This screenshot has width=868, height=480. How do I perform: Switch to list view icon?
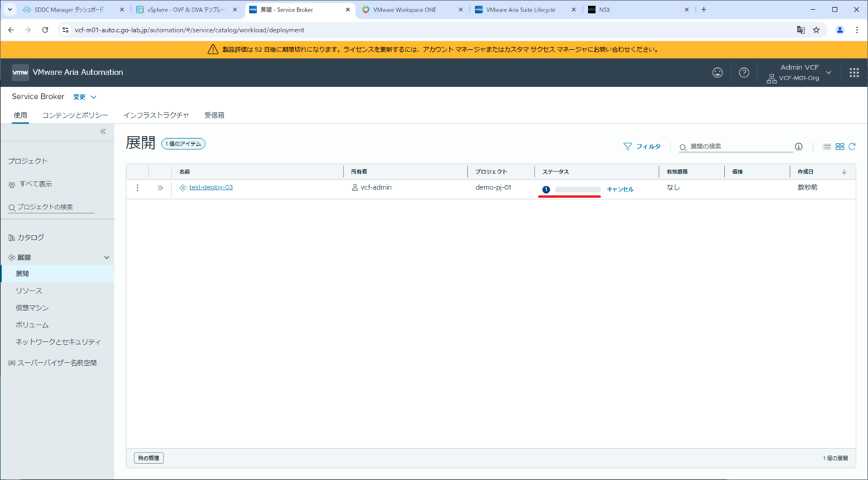827,146
